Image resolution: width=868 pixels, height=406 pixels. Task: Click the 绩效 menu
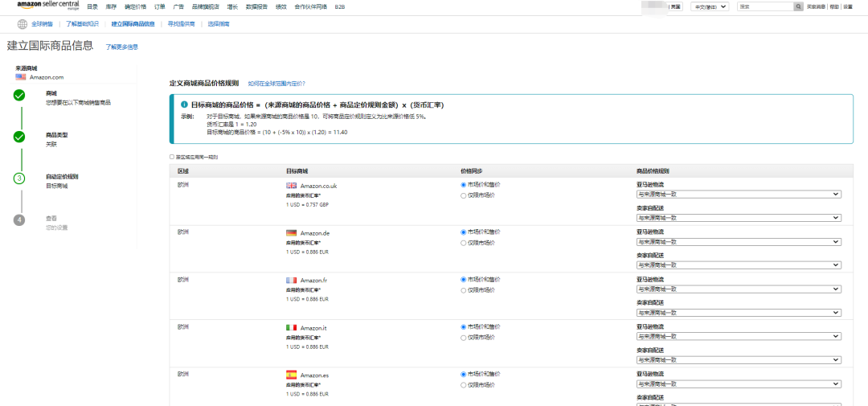tap(281, 6)
